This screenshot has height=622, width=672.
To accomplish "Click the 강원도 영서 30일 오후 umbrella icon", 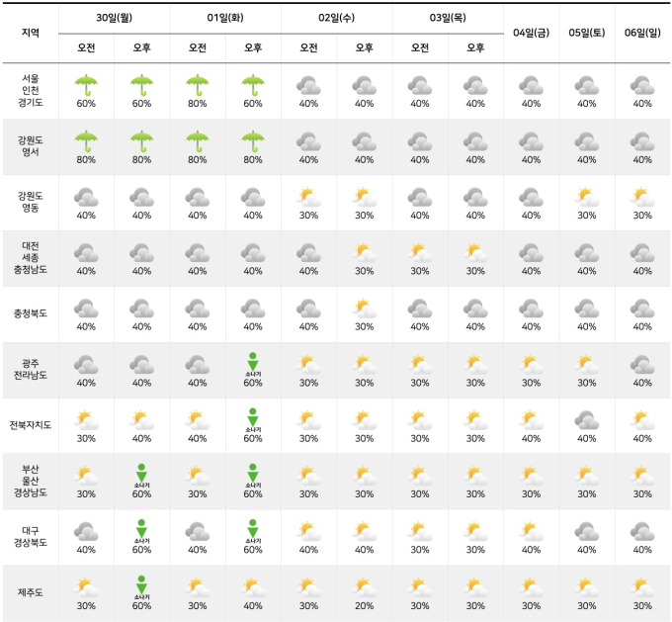I will click(142, 141).
